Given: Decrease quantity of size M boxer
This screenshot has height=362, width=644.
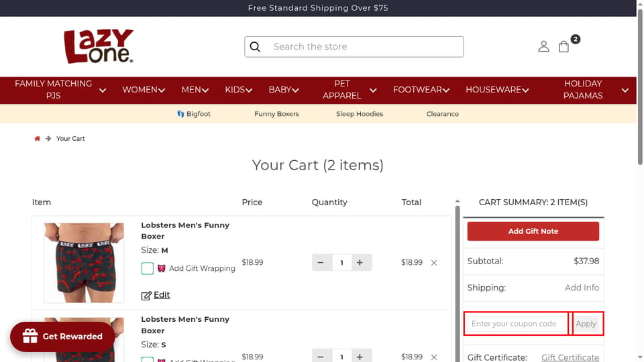Looking at the screenshot, I should click(x=321, y=263).
